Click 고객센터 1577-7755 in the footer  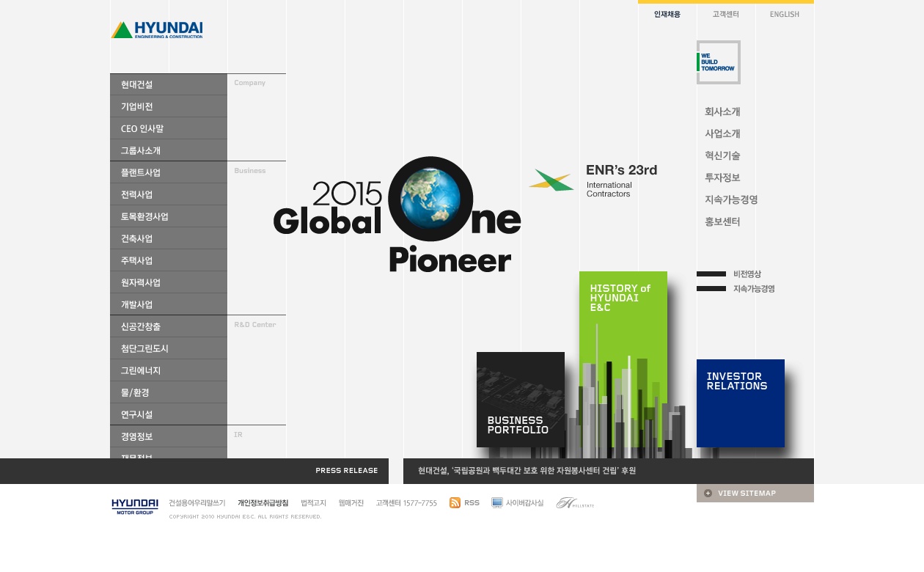pyautogui.click(x=406, y=503)
